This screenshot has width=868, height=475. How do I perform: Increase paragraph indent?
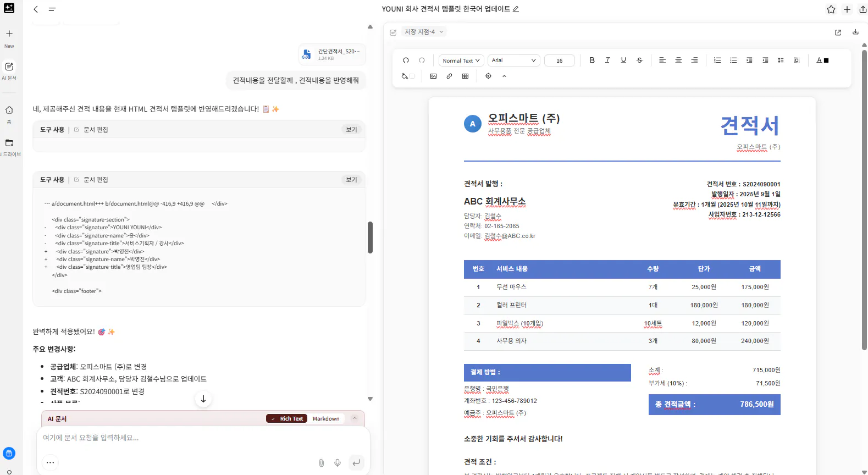coord(749,60)
